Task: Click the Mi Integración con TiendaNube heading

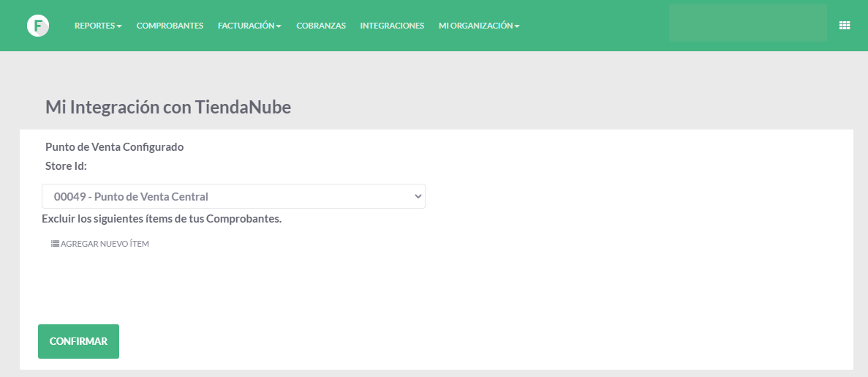Action: [168, 107]
